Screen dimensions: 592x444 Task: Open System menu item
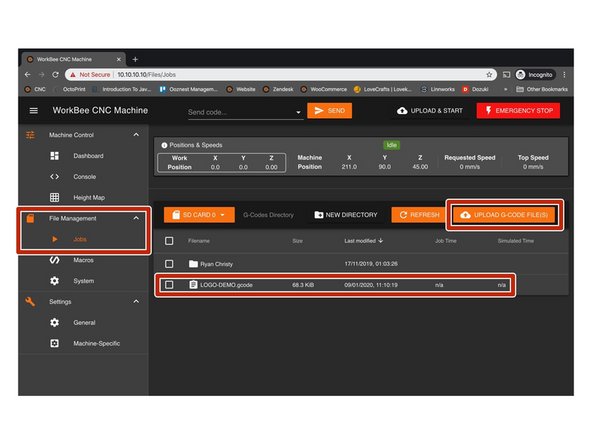pos(84,281)
